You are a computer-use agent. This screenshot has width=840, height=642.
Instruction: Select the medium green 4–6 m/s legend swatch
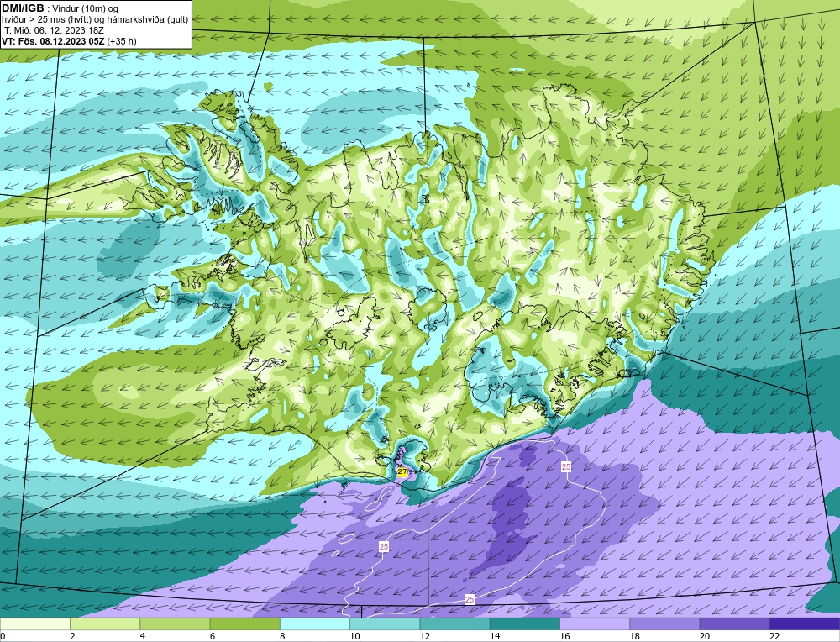175,624
